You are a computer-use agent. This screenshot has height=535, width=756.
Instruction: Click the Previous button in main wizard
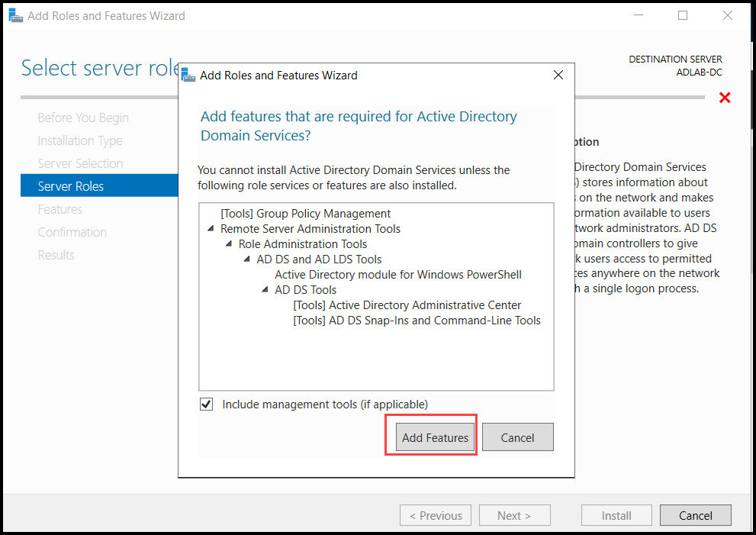pos(436,515)
